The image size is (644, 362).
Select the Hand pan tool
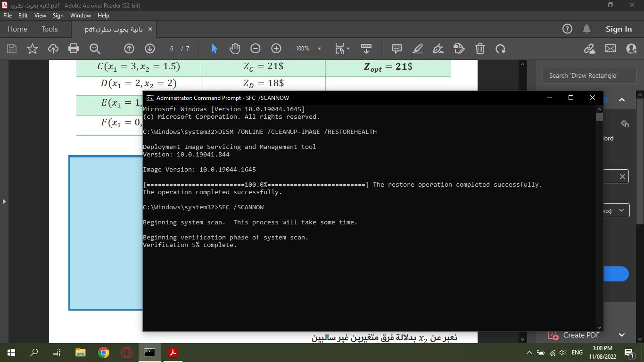234,49
